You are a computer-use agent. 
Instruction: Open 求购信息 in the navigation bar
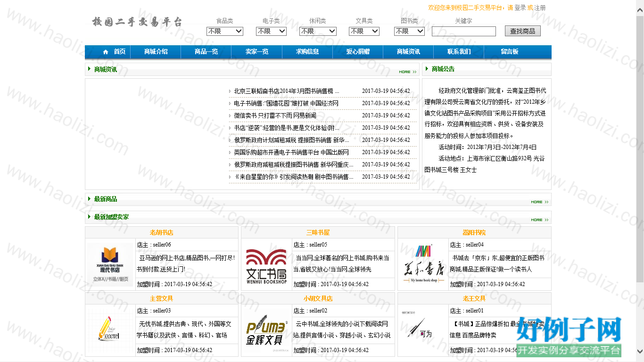coord(307,52)
